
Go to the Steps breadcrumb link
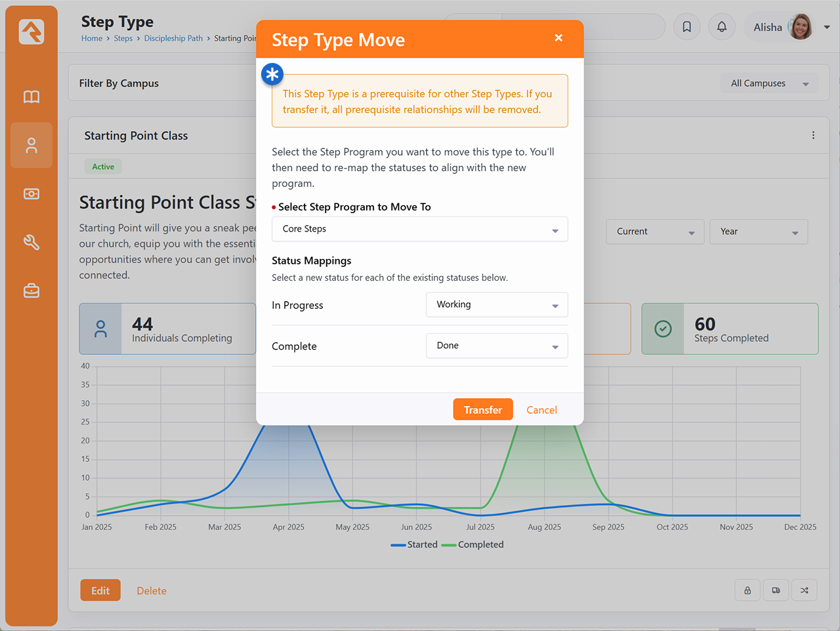123,39
